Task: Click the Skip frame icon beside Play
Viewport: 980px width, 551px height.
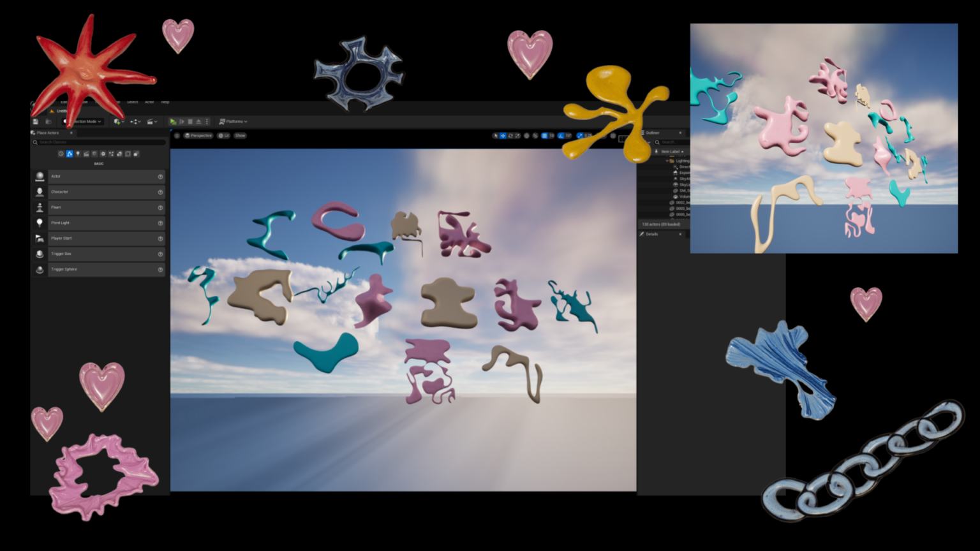Action: click(182, 121)
